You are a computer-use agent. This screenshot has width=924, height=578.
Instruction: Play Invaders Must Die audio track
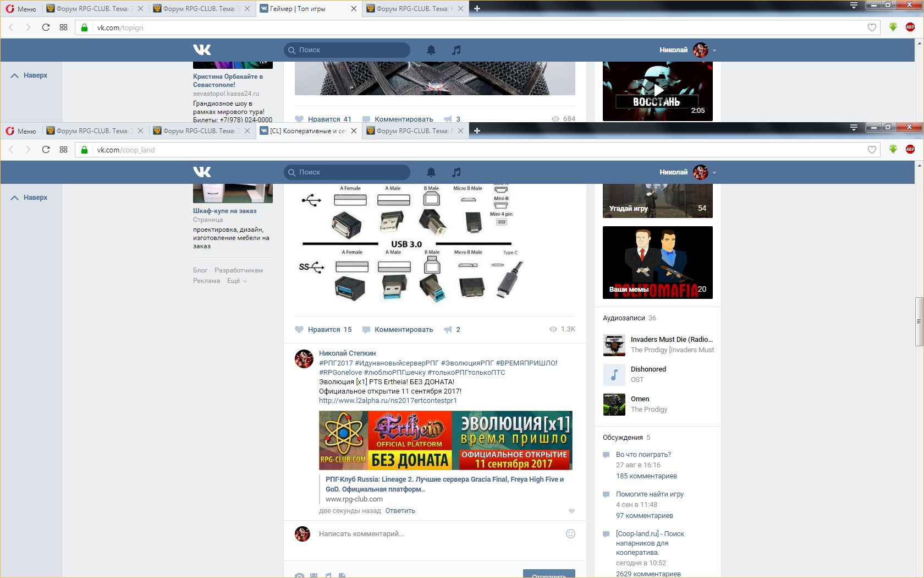pyautogui.click(x=614, y=345)
